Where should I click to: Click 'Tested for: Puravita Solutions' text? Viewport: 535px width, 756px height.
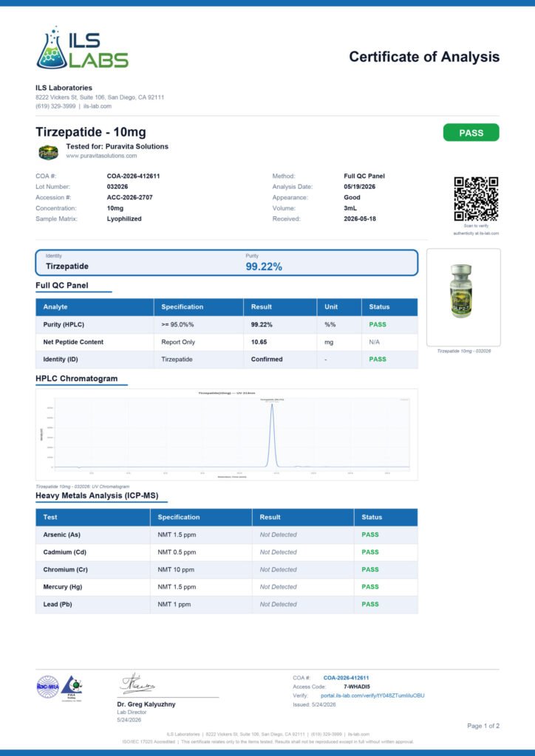click(x=117, y=147)
